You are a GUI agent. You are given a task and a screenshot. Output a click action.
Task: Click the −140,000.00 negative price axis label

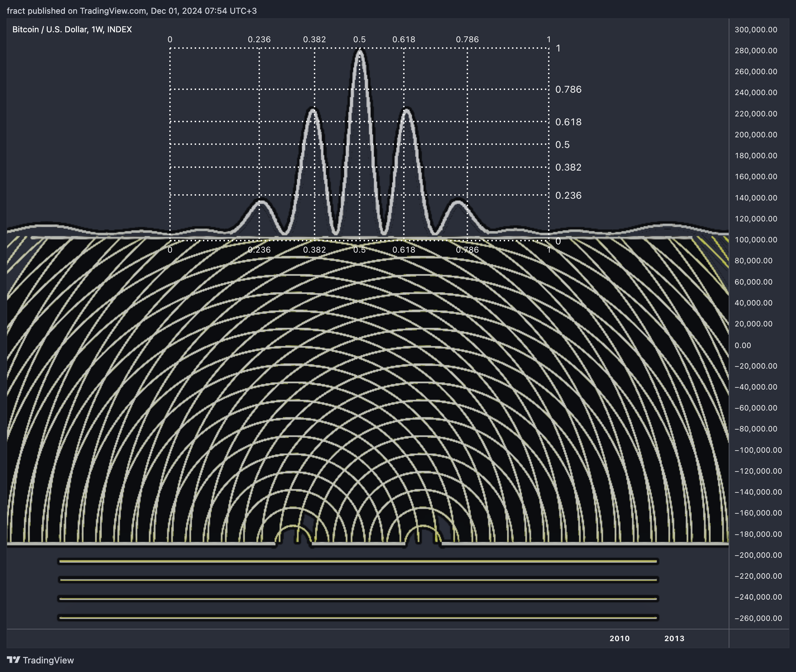click(758, 493)
